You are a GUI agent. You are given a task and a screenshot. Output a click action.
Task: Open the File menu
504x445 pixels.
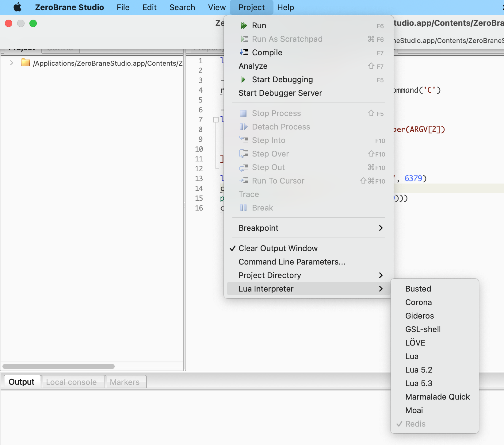tap(123, 7)
